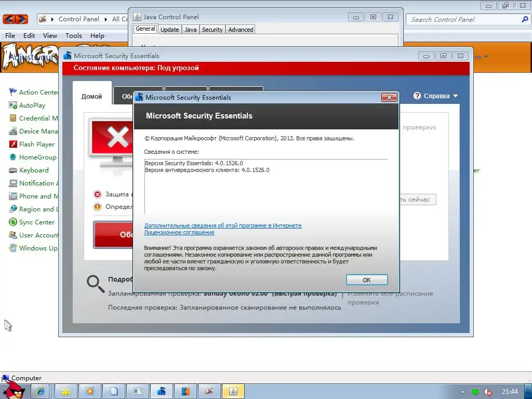532x399 pixels.
Task: Open the File menu in Control Panel
Action: [x=10, y=36]
